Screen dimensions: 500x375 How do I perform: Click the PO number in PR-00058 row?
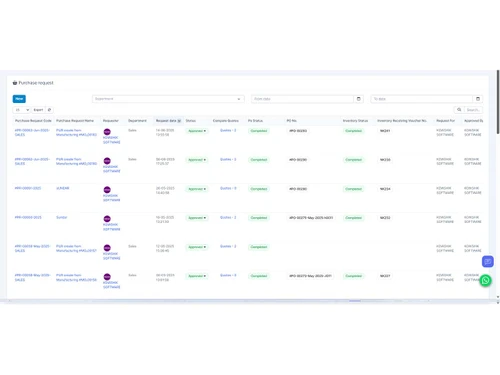[x=310, y=276]
